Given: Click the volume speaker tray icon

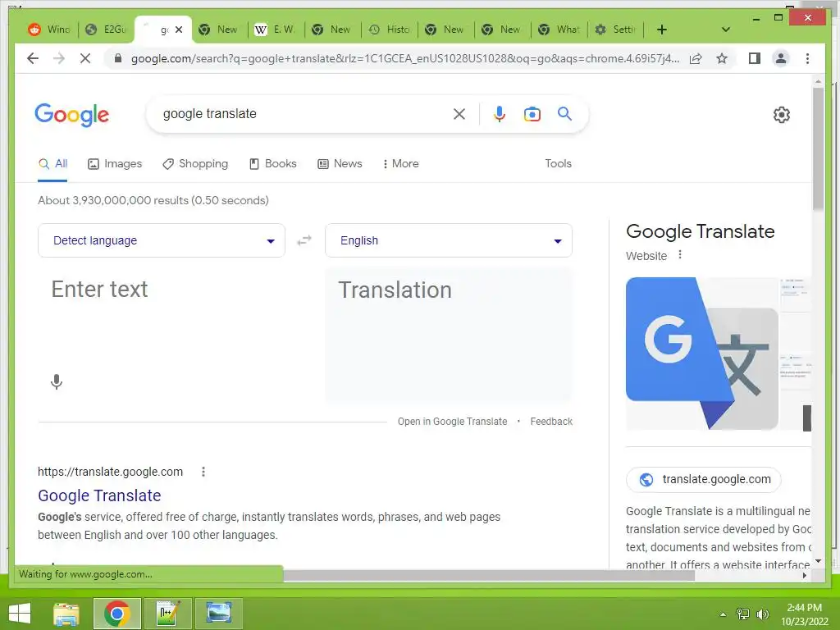Looking at the screenshot, I should click(762, 614).
